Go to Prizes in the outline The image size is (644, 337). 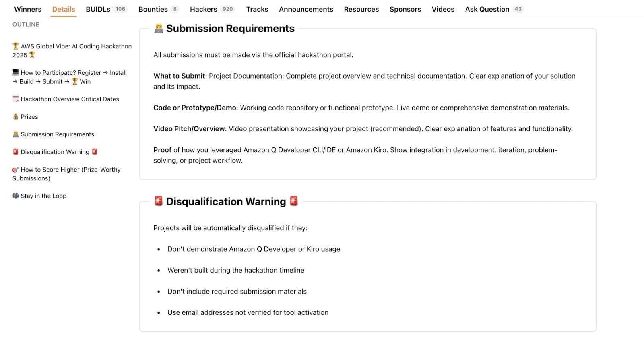pyautogui.click(x=25, y=117)
